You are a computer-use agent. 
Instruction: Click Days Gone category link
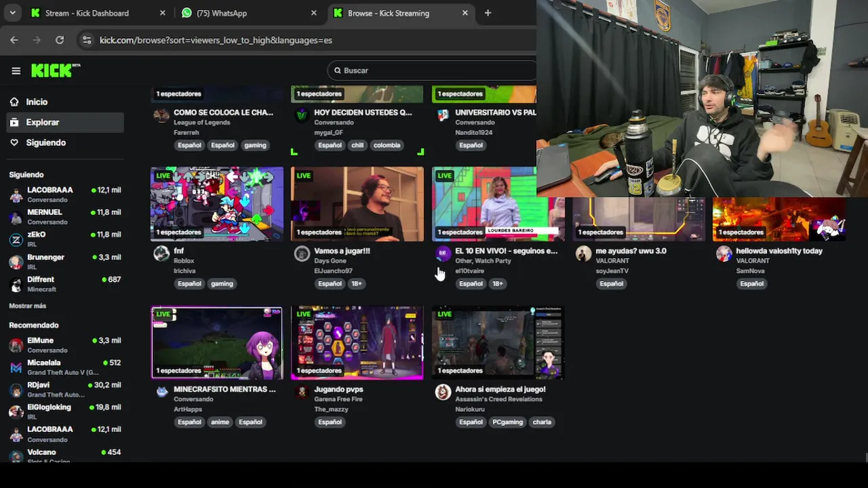point(331,261)
